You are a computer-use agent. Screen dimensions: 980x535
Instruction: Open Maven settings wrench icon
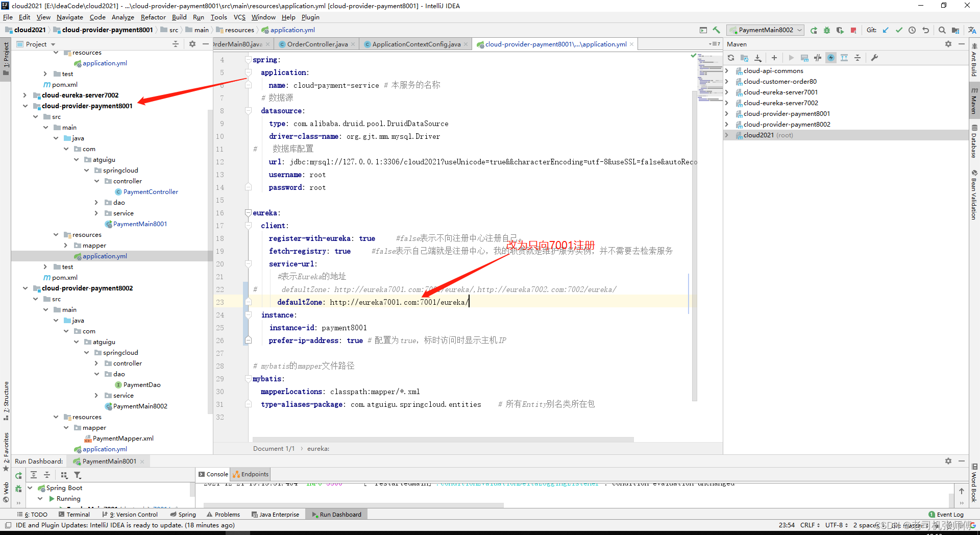(x=874, y=58)
